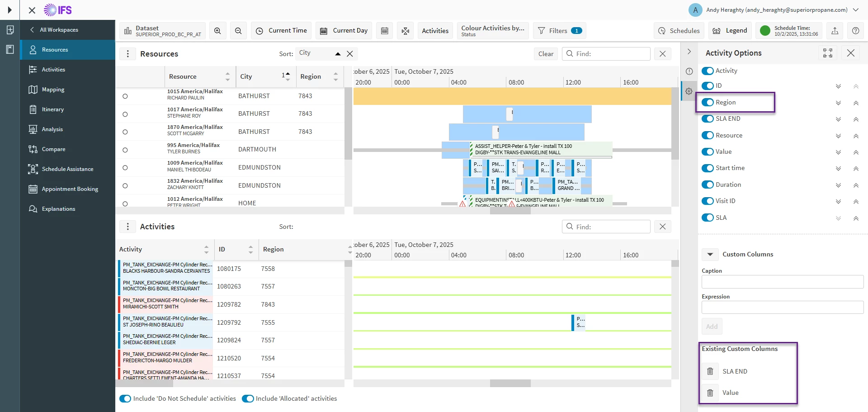Click the zoom in magnifier icon
The height and width of the screenshot is (412, 868).
[x=217, y=31]
